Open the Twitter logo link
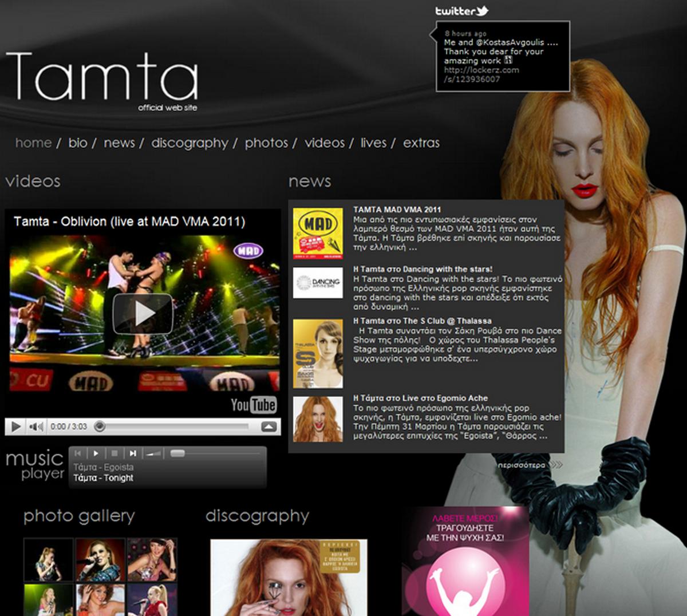 tap(461, 11)
